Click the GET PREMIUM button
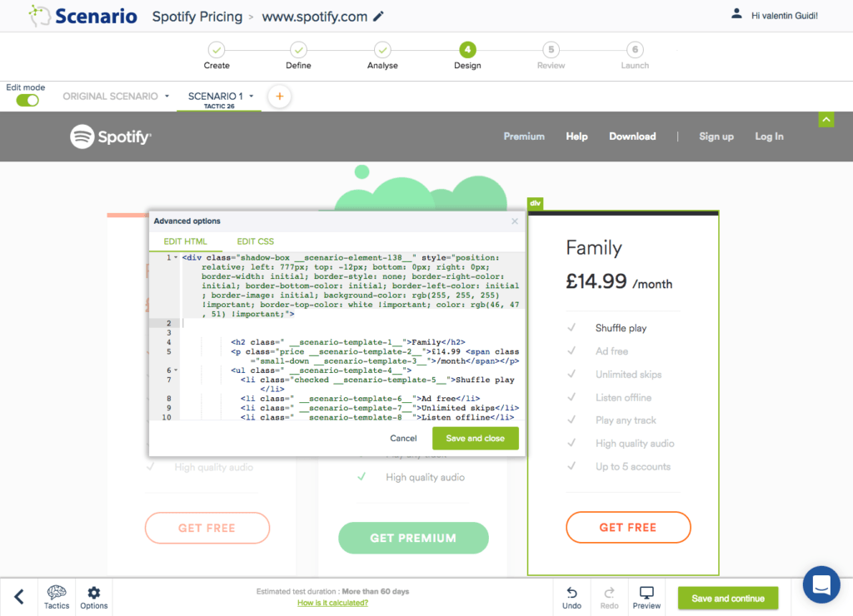This screenshot has height=616, width=853. pyautogui.click(x=413, y=539)
